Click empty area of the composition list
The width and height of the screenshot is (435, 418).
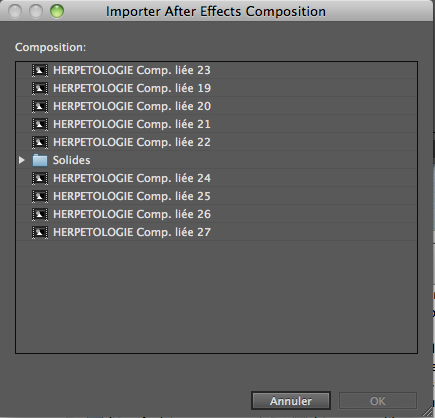[x=216, y=297]
